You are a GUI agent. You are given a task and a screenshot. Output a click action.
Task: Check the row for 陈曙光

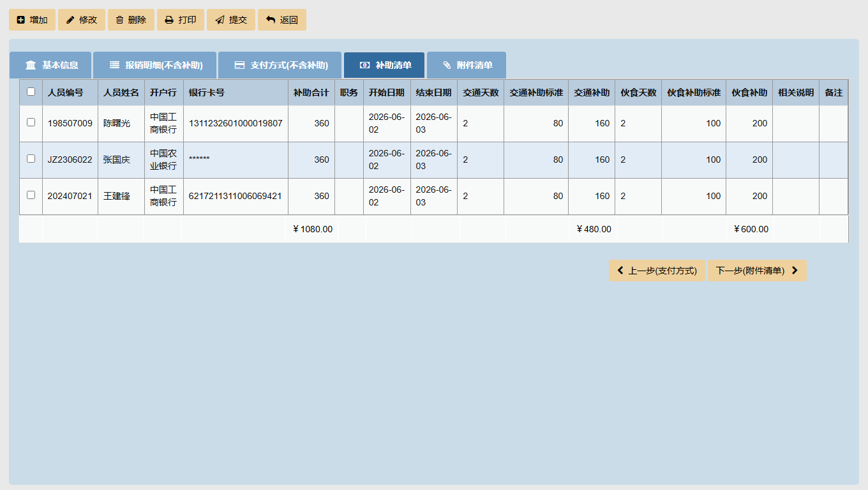(x=31, y=122)
